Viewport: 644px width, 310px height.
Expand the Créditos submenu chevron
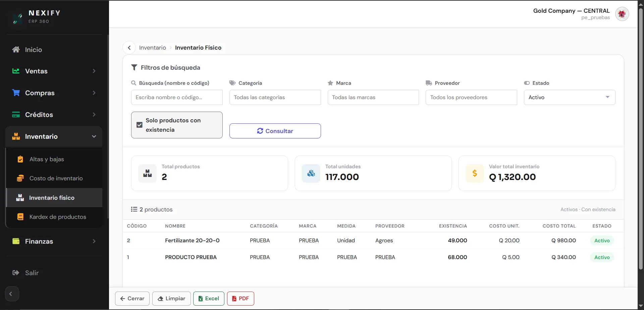(94, 115)
